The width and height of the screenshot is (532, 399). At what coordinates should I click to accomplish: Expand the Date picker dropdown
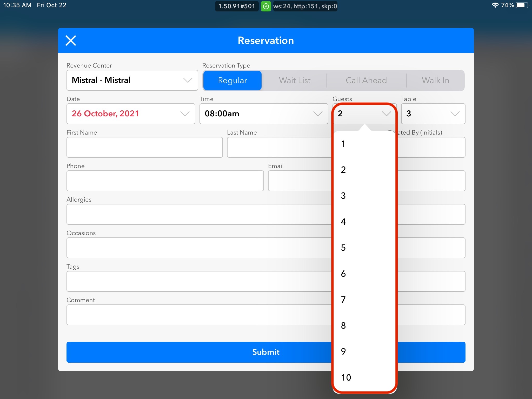point(131,114)
